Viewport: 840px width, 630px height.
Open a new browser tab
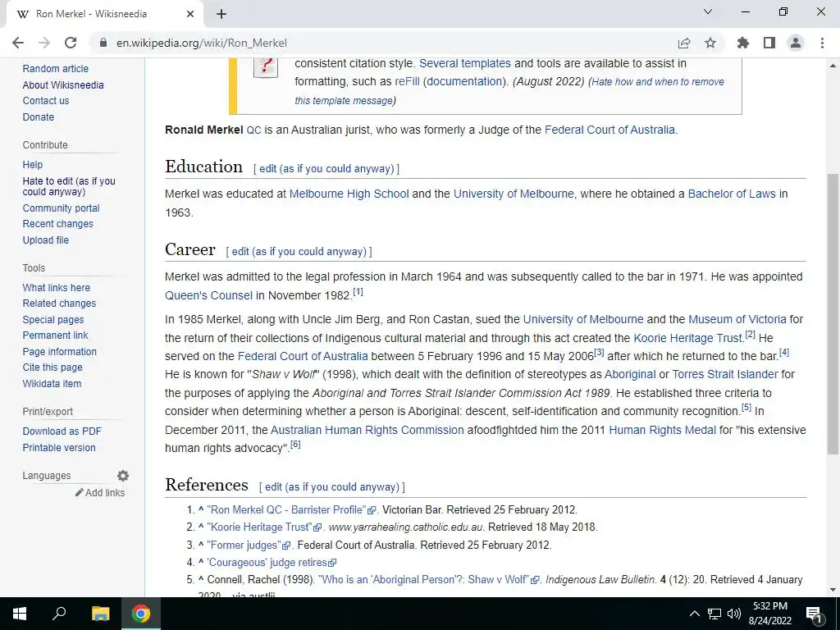point(221,14)
